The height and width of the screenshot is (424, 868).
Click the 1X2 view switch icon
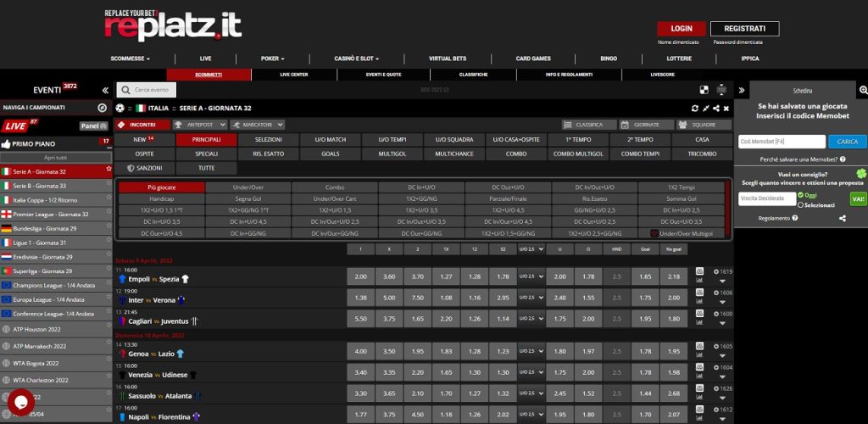(x=721, y=90)
